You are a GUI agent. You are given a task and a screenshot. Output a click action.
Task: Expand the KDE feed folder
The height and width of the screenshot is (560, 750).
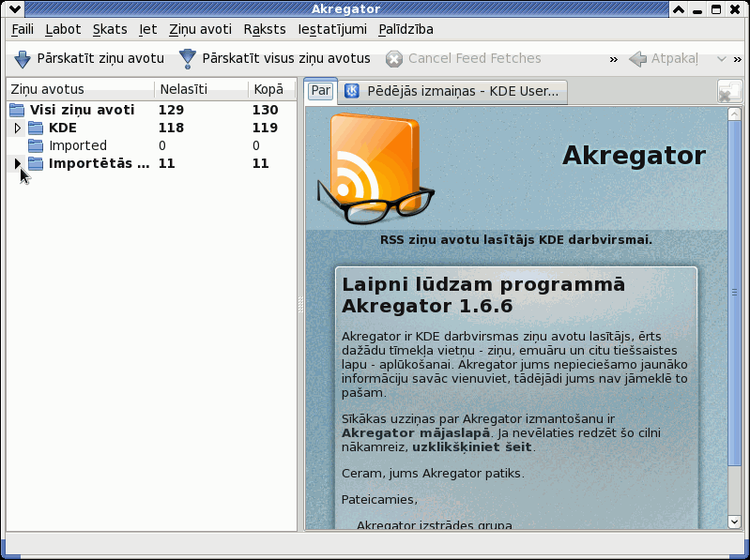coord(17,129)
